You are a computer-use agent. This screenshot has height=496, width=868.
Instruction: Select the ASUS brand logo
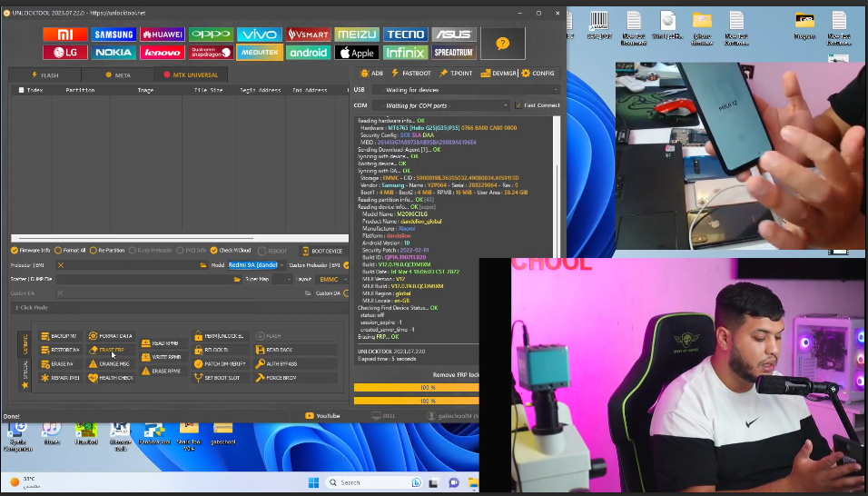[x=454, y=35]
